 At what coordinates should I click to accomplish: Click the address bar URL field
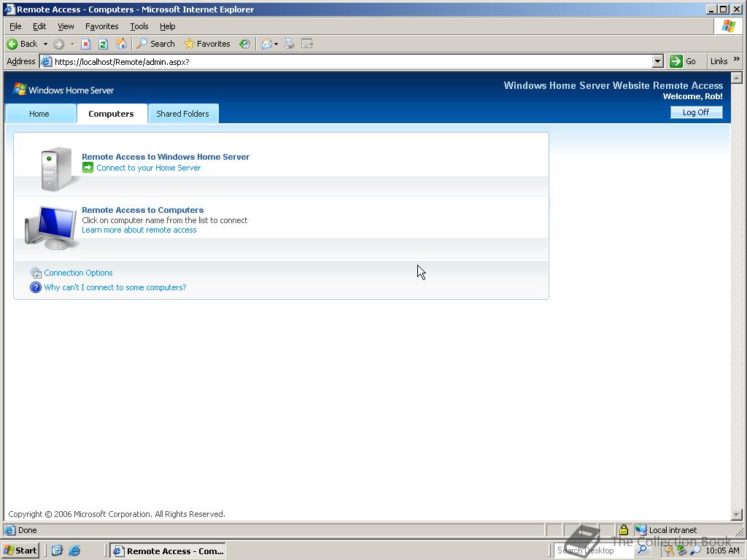[352, 62]
